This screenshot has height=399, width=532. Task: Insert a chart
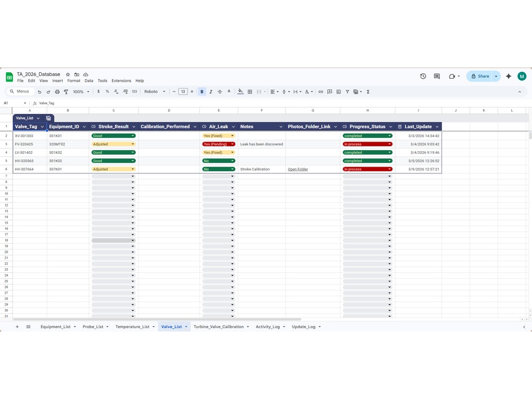click(x=338, y=92)
